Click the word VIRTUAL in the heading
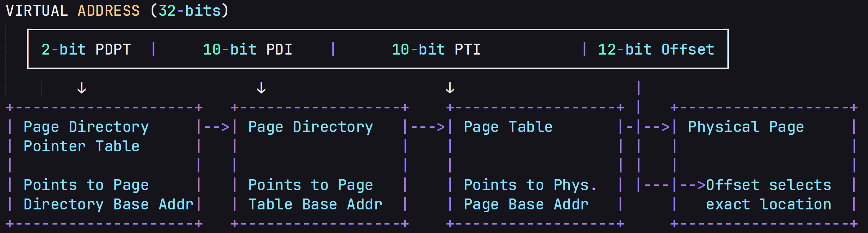The height and width of the screenshot is (233, 868). (x=37, y=11)
